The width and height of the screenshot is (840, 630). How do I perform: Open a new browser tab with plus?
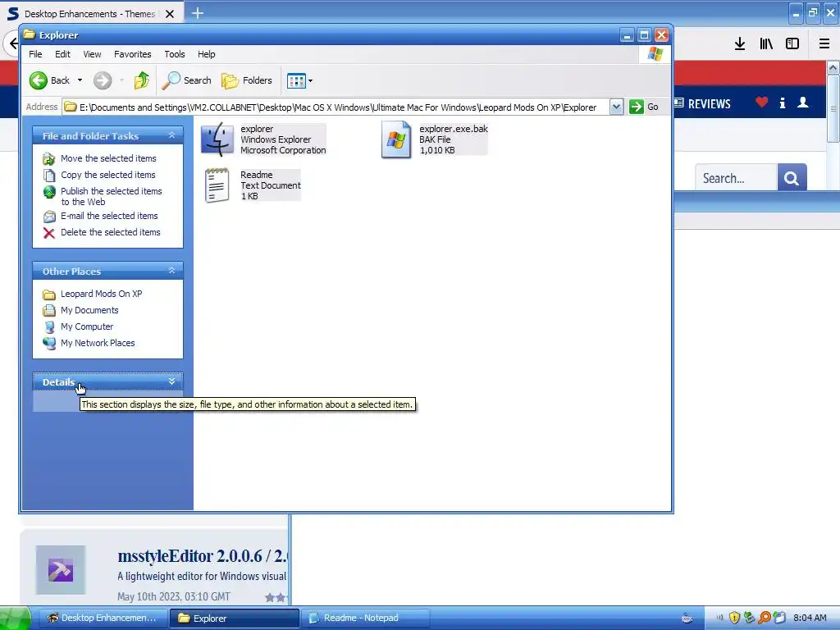click(x=198, y=13)
